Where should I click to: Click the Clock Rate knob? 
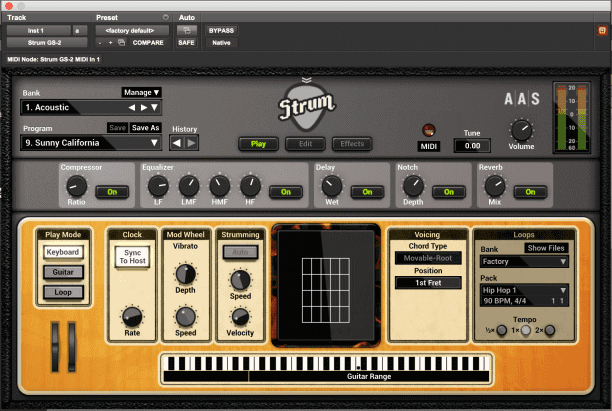(132, 317)
